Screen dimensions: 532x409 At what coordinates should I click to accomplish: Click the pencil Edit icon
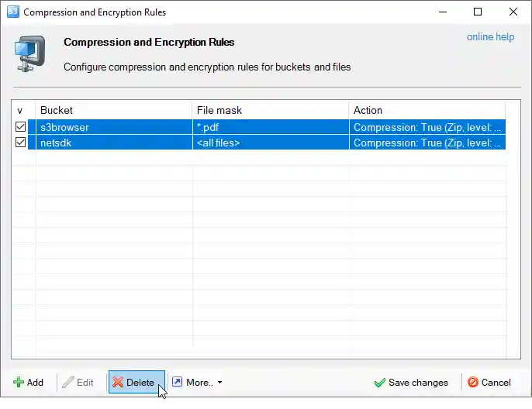coord(68,383)
